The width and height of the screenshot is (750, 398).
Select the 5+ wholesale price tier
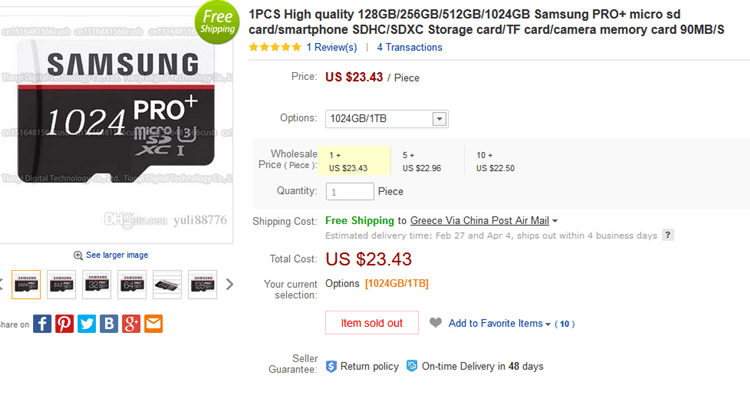(x=427, y=161)
